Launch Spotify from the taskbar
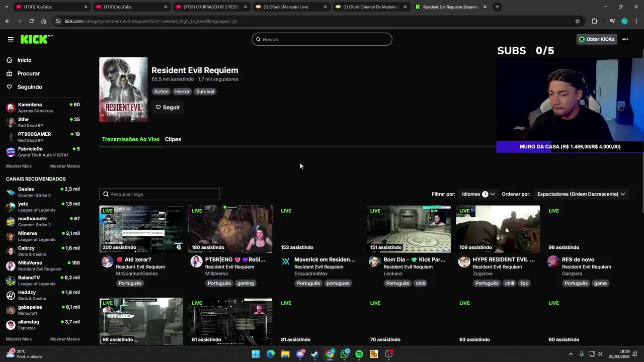Image resolution: width=644 pixels, height=362 pixels. click(x=359, y=354)
